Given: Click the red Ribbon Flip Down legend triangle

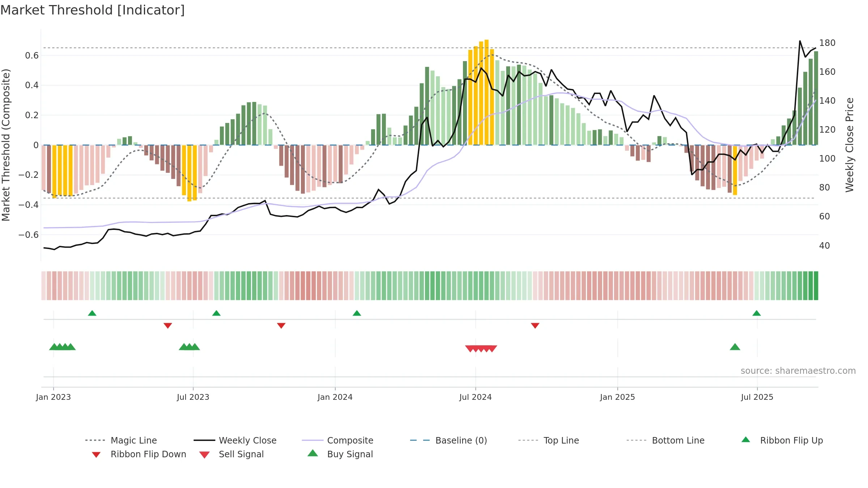Looking at the screenshot, I should [96, 455].
